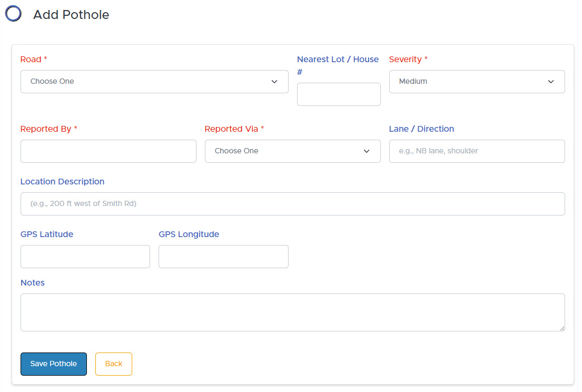
Task: Click into the Reported By text box
Action: pyautogui.click(x=108, y=151)
